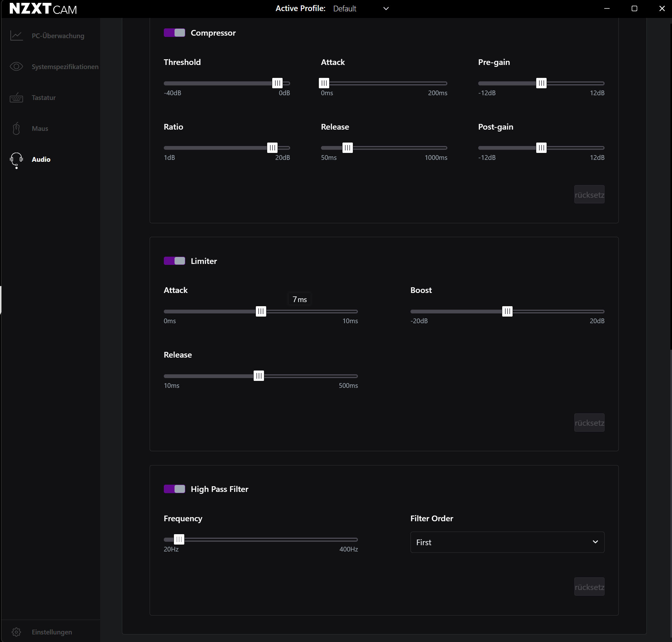Screen dimensions: 672x642
Task: Reset the Compressor settings
Action: coord(589,194)
